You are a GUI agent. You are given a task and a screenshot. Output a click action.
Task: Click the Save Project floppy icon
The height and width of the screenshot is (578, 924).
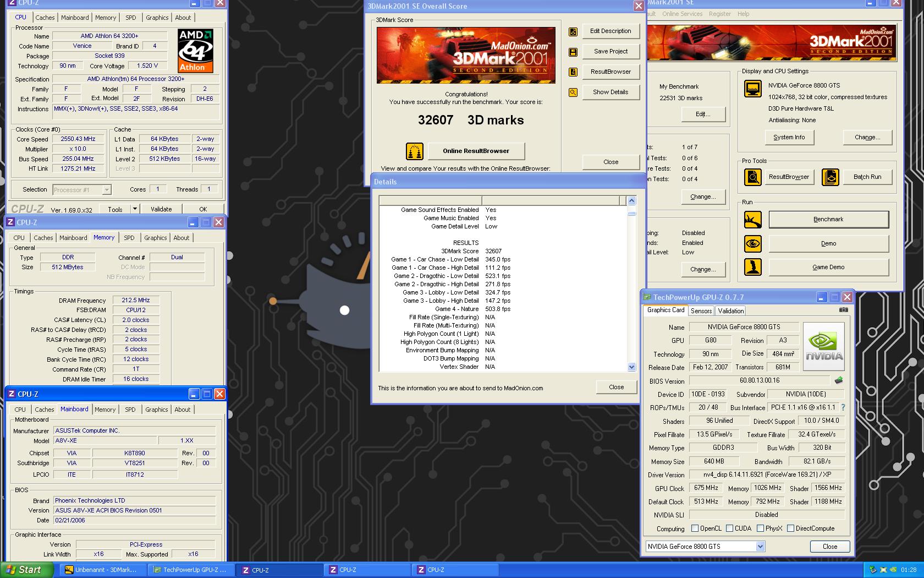pyautogui.click(x=573, y=52)
